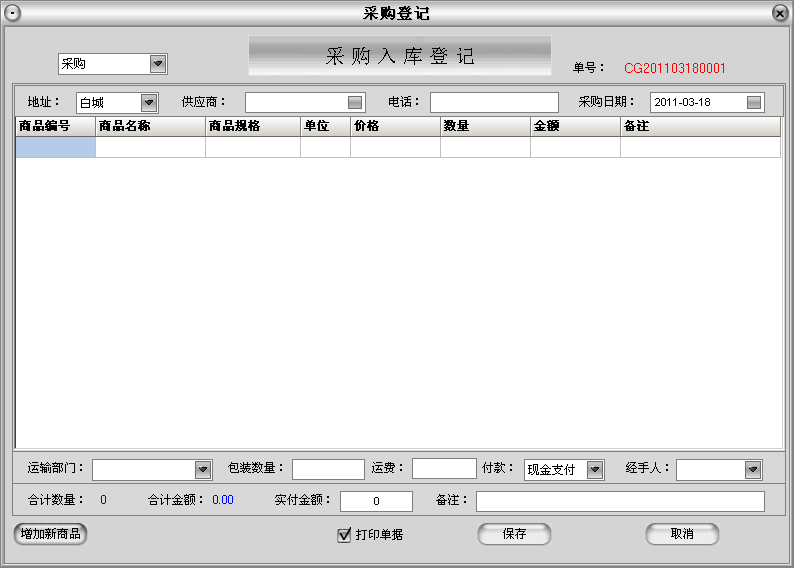
Task: Open the 采购 type dropdown arrow
Action: click(x=158, y=64)
